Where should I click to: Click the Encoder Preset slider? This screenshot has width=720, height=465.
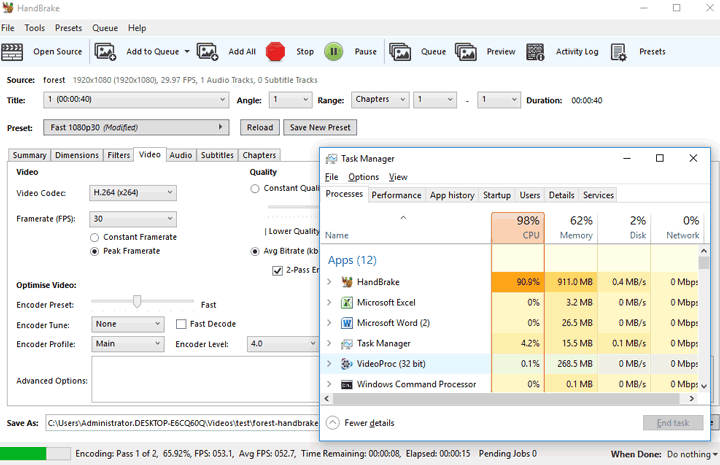click(x=137, y=302)
